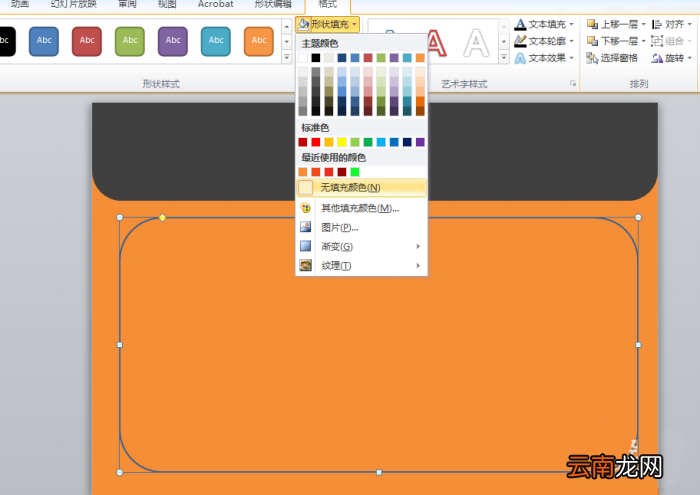Switch to the Acrobat tab
The height and width of the screenshot is (495, 700).
pyautogui.click(x=216, y=4)
